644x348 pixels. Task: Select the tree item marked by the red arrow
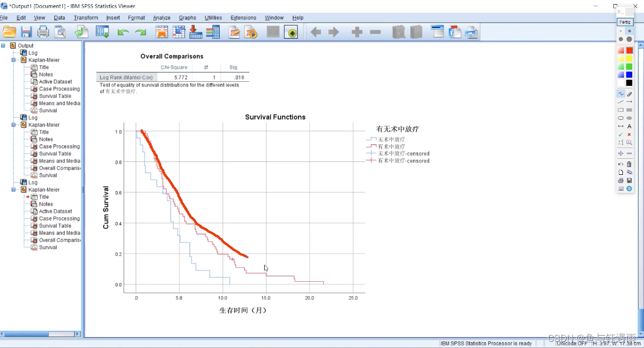coord(44,197)
